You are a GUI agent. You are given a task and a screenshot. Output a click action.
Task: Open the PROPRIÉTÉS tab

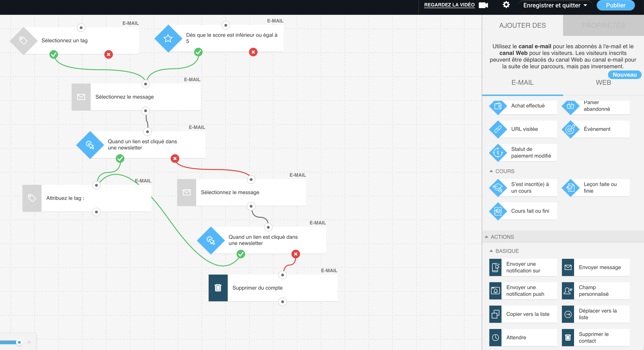(603, 25)
